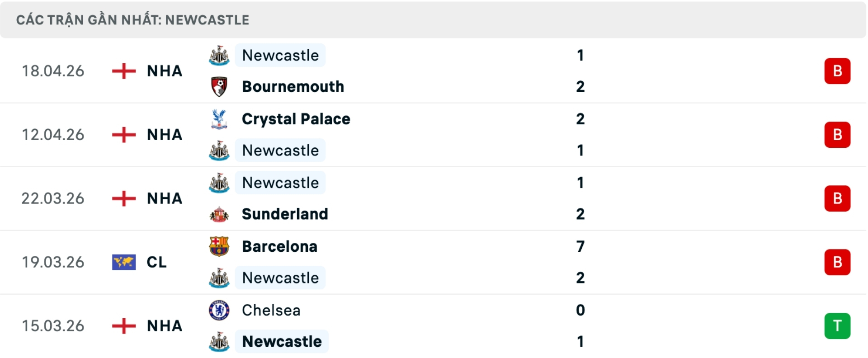This screenshot has height=358, width=868.
Task: Click the Champions League world map icon
Action: [x=123, y=262]
